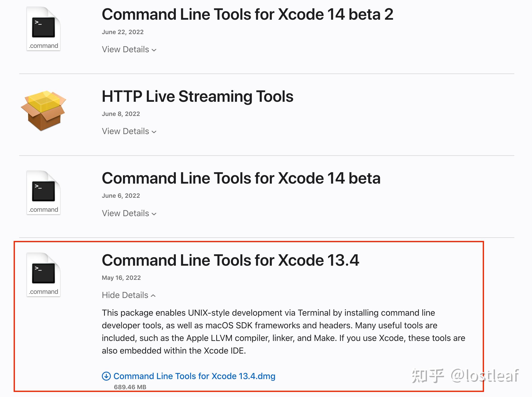The height and width of the screenshot is (397, 532).
Task: Click the 689.46 MB file size label
Action: (x=130, y=387)
